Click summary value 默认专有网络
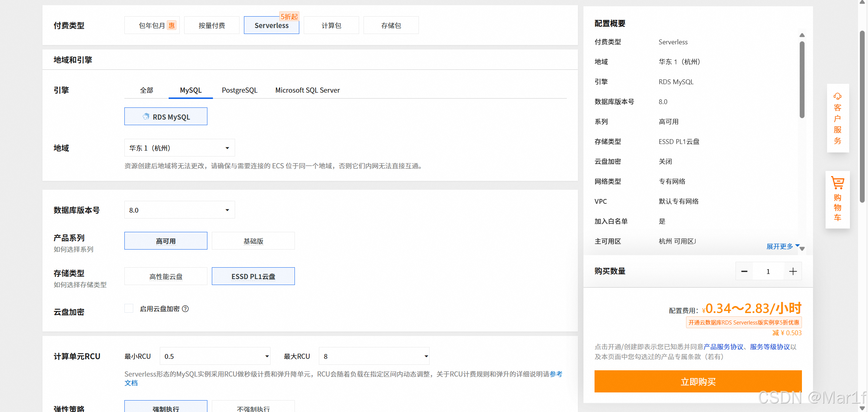Screen dimensions: 868x412 (679, 201)
